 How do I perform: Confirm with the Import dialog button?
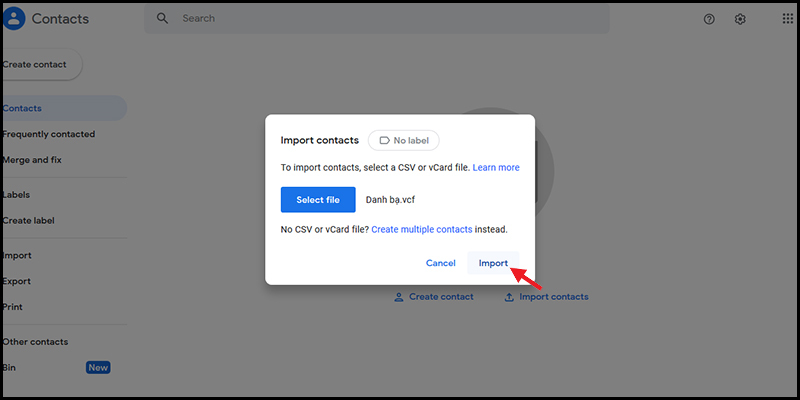click(493, 263)
